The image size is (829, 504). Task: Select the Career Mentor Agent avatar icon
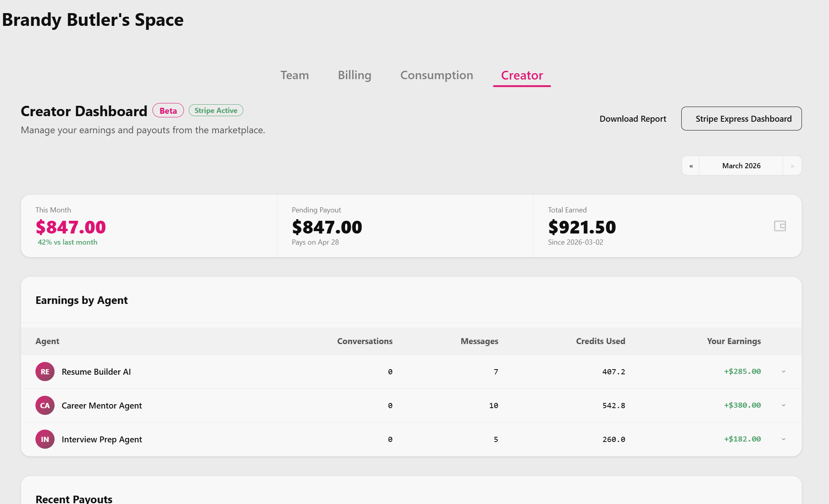[x=45, y=405]
